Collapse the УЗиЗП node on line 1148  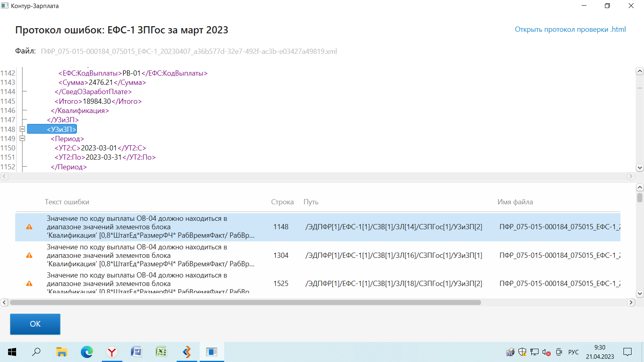point(23,129)
